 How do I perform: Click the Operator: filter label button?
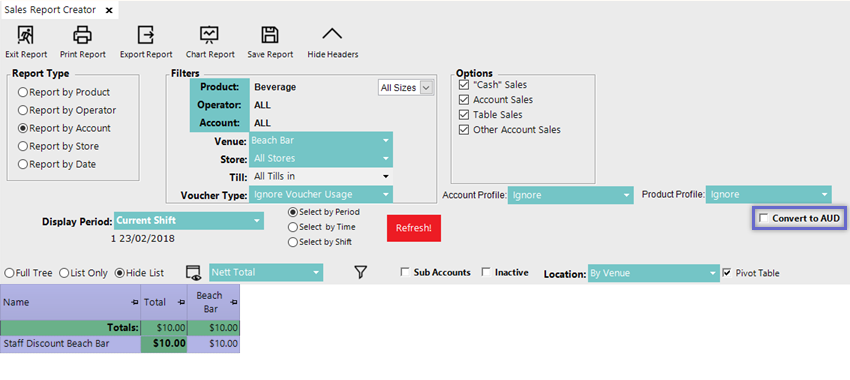click(220, 105)
